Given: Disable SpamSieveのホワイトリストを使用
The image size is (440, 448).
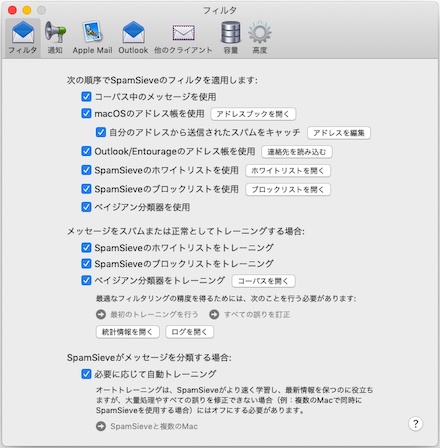Looking at the screenshot, I should 86,170.
